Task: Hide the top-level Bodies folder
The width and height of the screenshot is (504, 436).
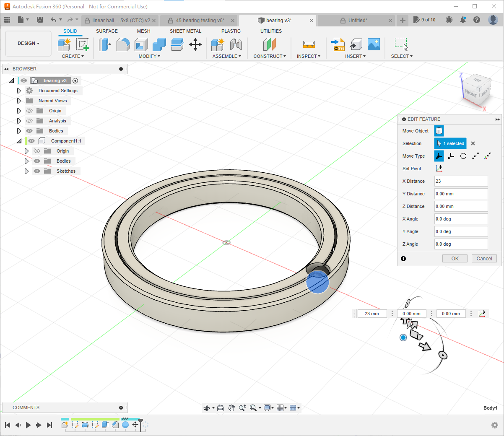Action: click(29, 131)
